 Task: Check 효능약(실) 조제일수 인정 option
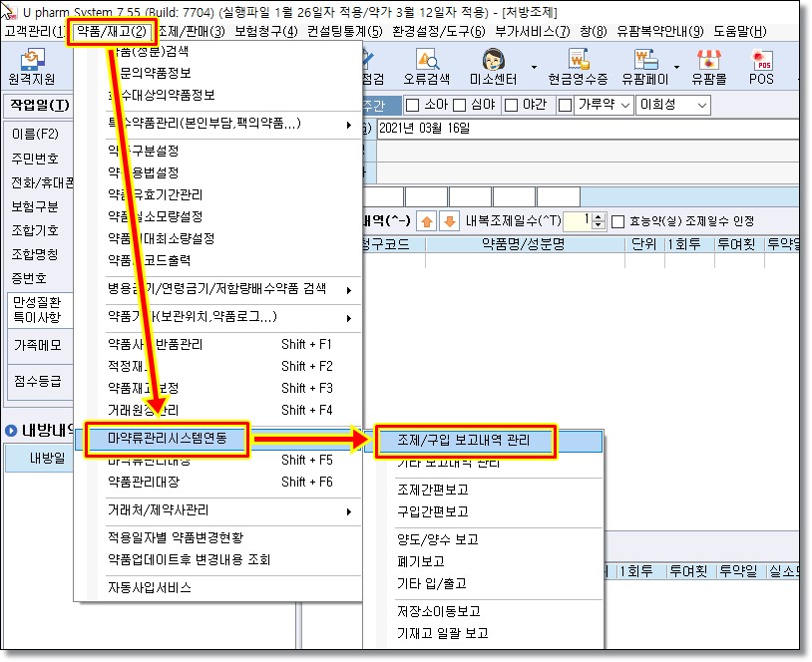coord(617,221)
